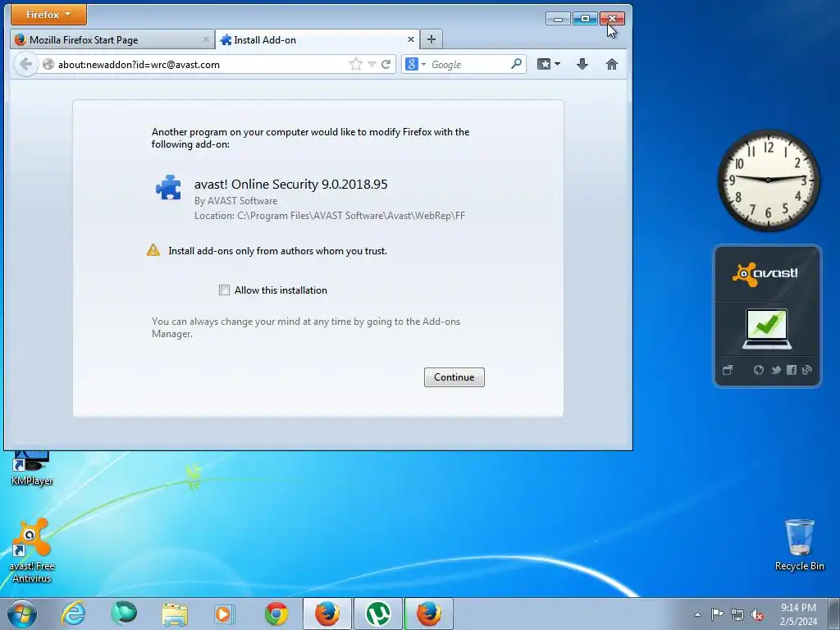Open the orange Firefox menu button

[48, 15]
